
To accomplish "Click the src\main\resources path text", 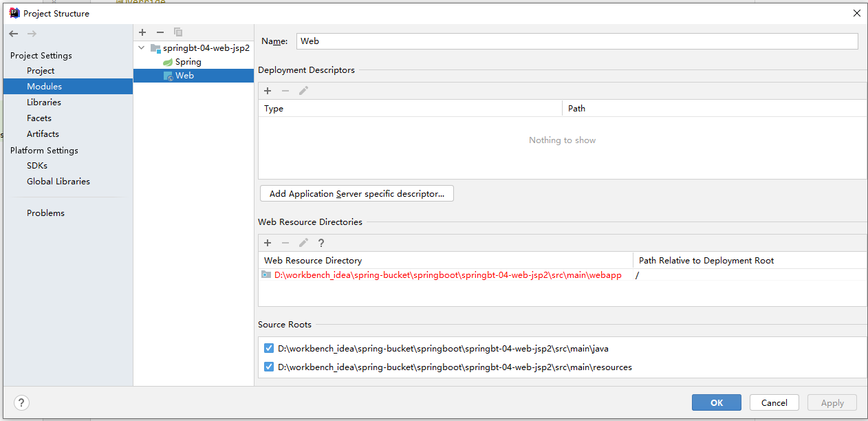I will 455,367.
